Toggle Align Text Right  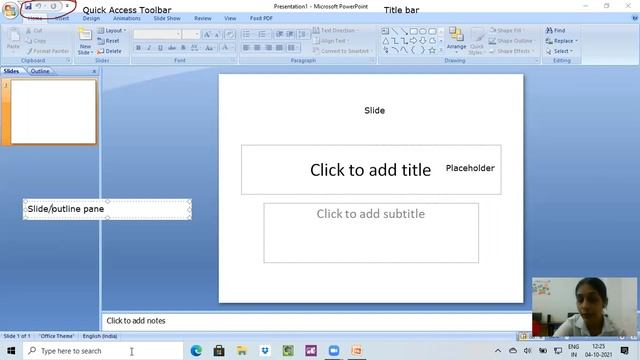pos(268,48)
